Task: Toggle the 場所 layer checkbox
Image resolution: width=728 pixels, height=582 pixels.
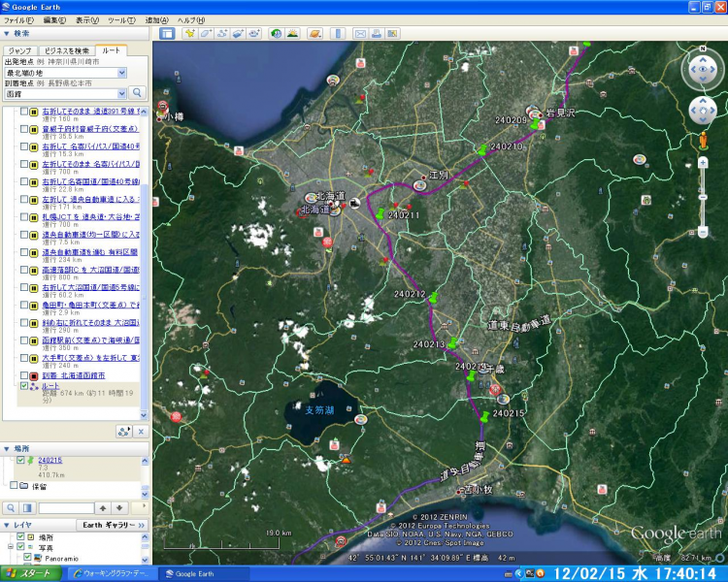Action: [20, 536]
